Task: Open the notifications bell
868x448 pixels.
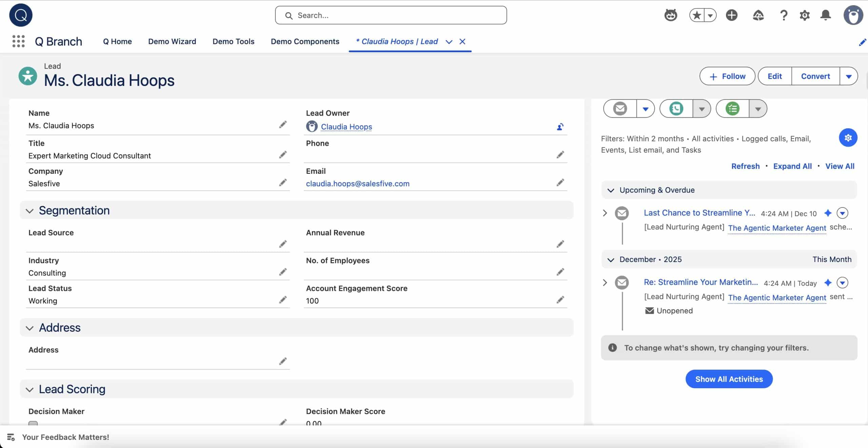Action: click(x=826, y=15)
